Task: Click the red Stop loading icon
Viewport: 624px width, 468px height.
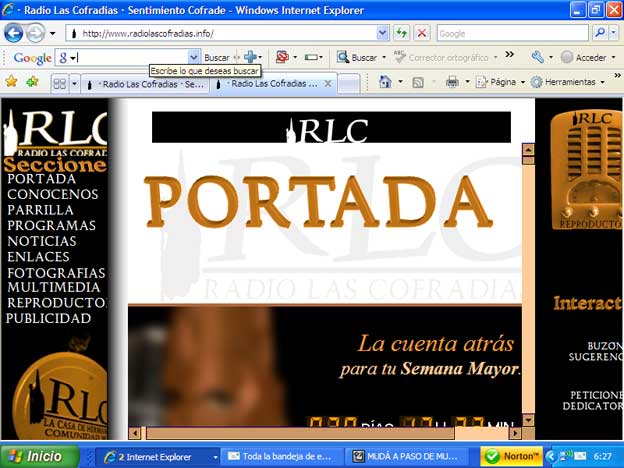Action: (x=422, y=33)
